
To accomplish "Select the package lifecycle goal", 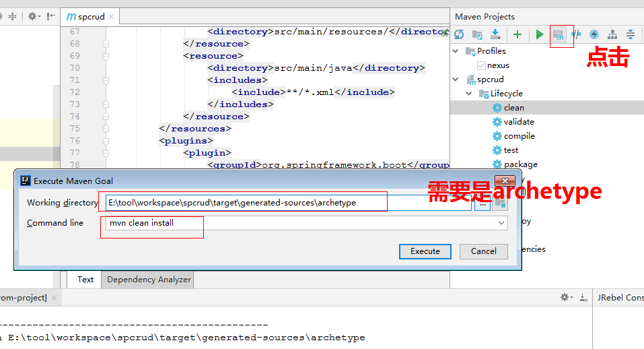I will 520,164.
